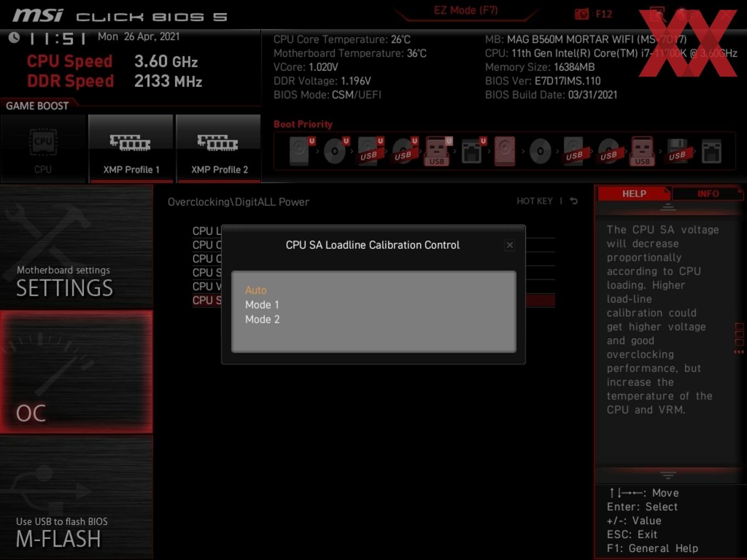Screen dimensions: 747x560
Task: Select the UEFI network boot icon
Action: [472, 151]
